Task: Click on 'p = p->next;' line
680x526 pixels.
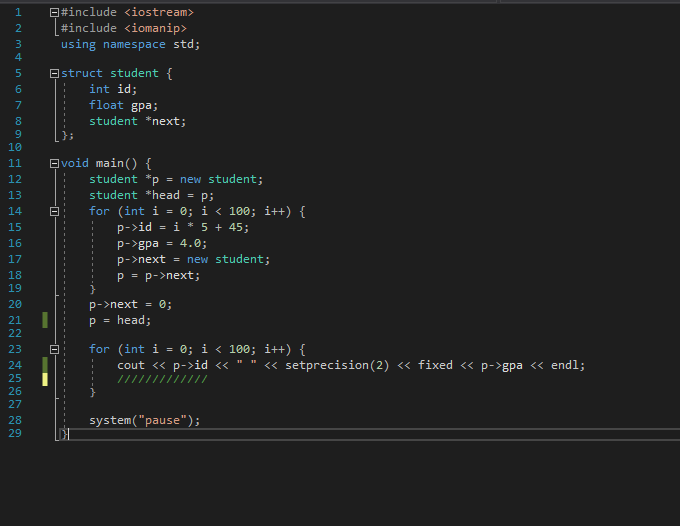Action: click(x=159, y=275)
